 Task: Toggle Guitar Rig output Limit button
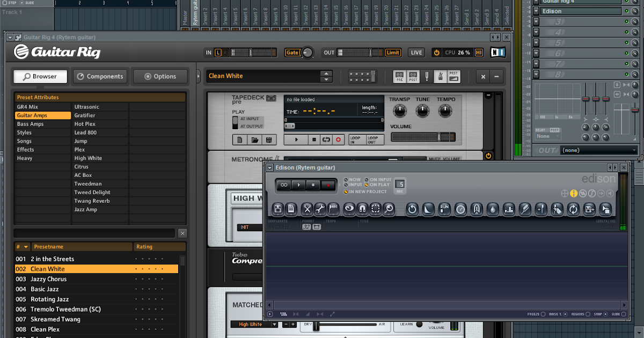click(393, 53)
